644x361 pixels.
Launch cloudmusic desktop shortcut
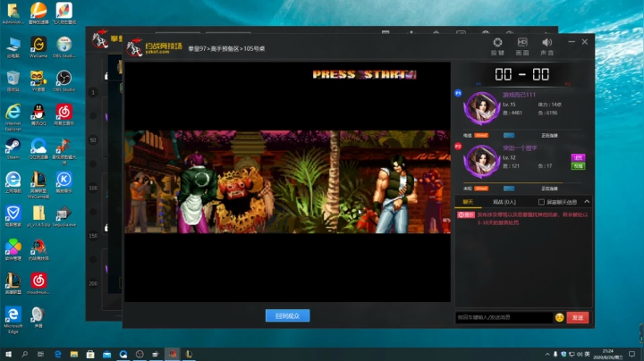pyautogui.click(x=38, y=284)
